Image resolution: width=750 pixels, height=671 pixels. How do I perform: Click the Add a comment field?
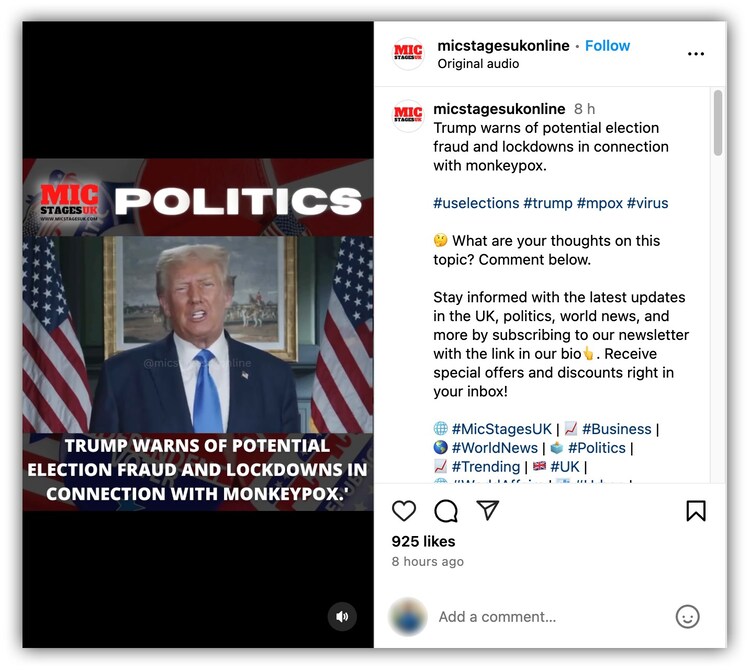pyautogui.click(x=550, y=616)
